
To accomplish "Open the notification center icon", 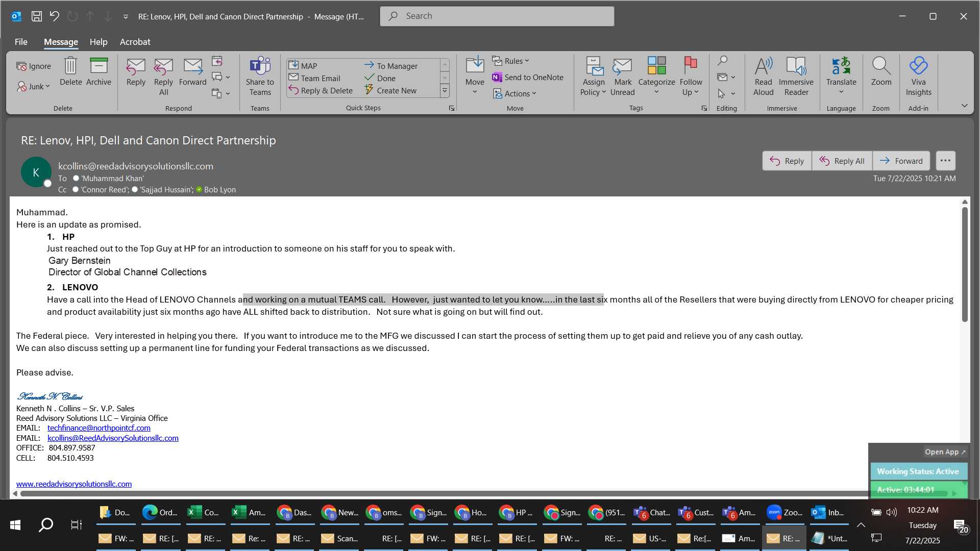I will 961,526.
